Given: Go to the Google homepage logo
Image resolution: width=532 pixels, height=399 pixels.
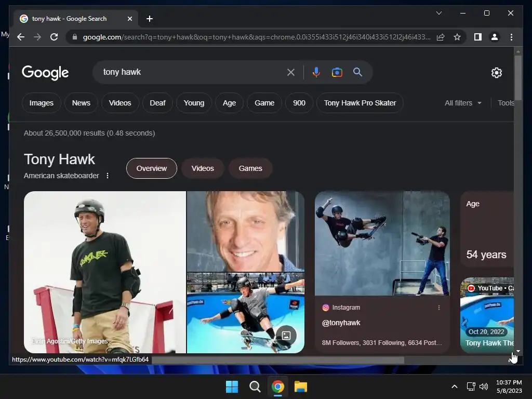Looking at the screenshot, I should (x=45, y=73).
